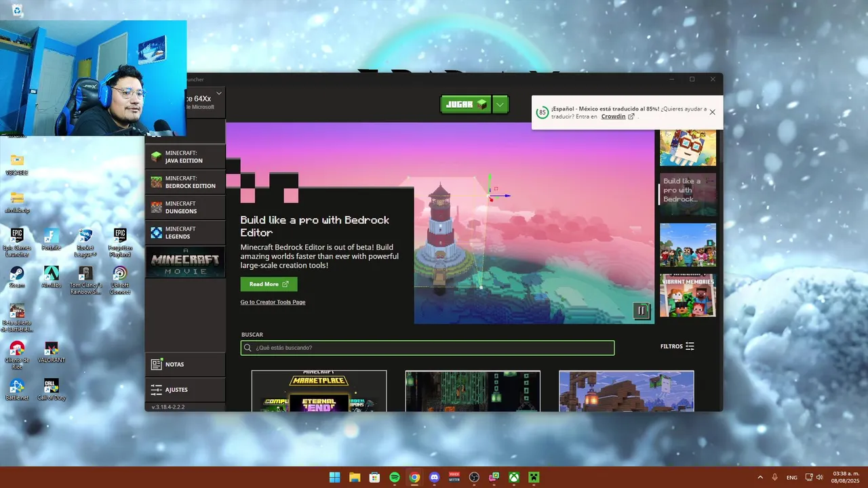Open Epic Games Launcher desktop shortcut

(x=17, y=243)
